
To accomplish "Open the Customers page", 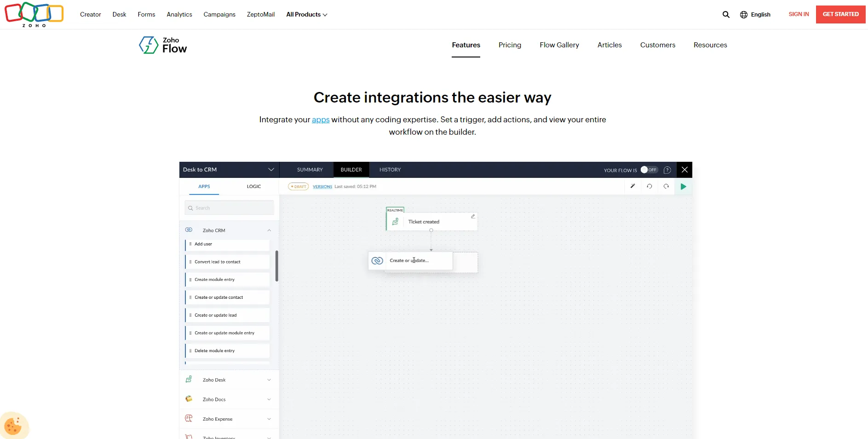I will pyautogui.click(x=658, y=45).
